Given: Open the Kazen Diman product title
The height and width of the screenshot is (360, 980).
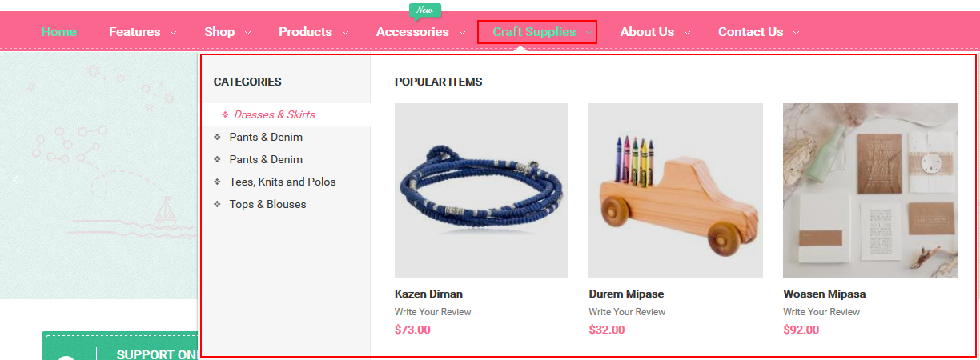Looking at the screenshot, I should 428,294.
